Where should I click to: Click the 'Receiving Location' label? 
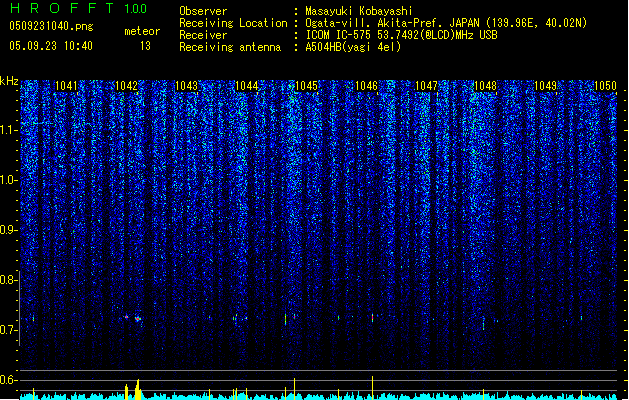tap(233, 23)
